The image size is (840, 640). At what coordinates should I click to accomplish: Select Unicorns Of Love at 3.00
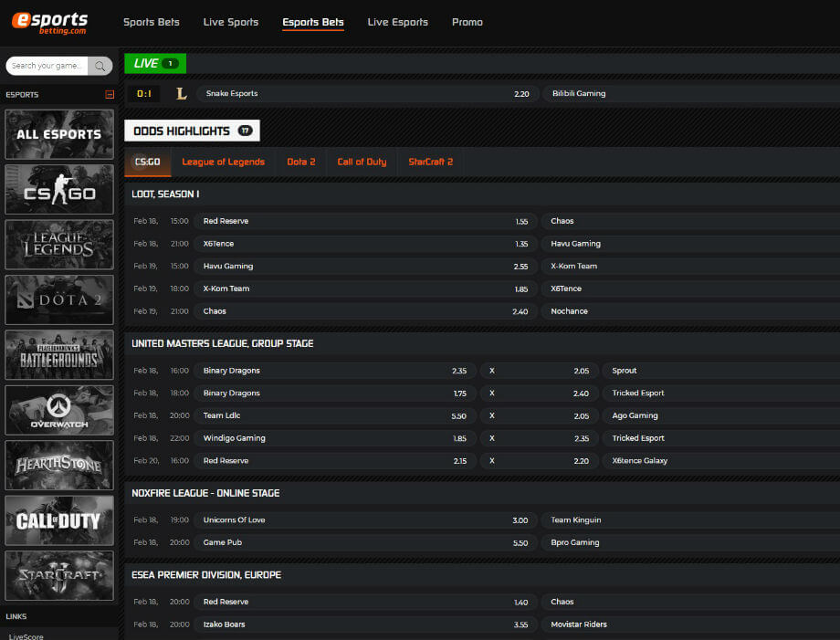point(366,520)
